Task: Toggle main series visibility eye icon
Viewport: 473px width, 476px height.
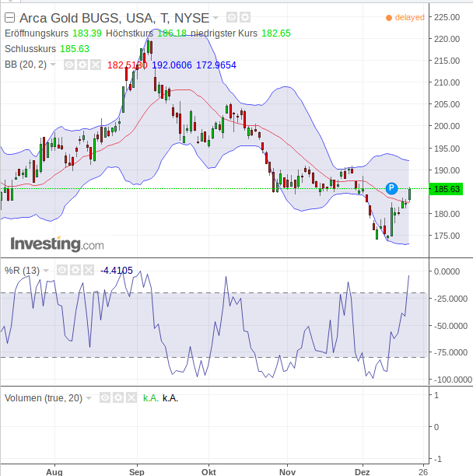Action: 232,17
